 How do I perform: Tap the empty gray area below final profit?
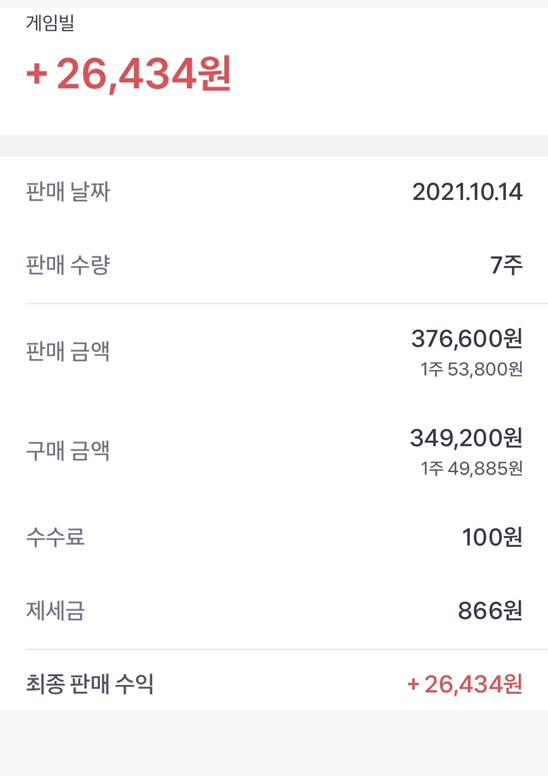tap(274, 743)
